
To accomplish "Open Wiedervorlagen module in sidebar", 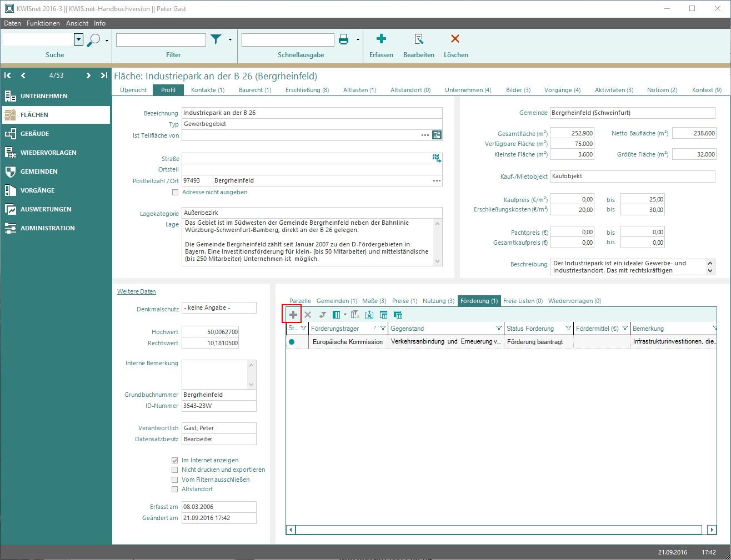I will click(x=56, y=153).
